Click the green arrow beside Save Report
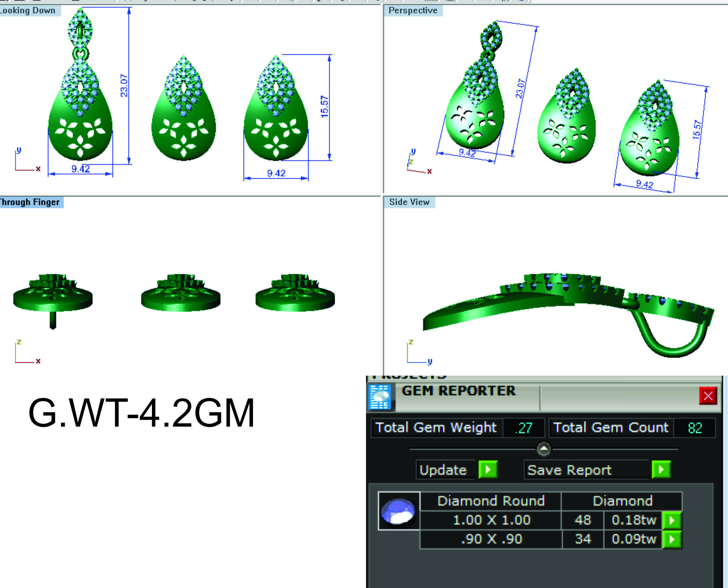The image size is (728, 588). click(661, 469)
